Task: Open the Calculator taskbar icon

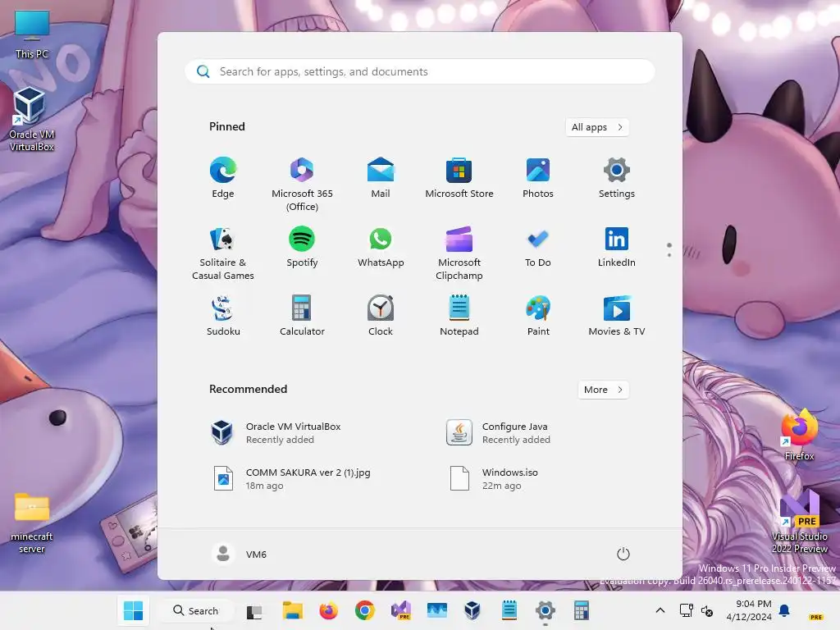Action: click(581, 610)
